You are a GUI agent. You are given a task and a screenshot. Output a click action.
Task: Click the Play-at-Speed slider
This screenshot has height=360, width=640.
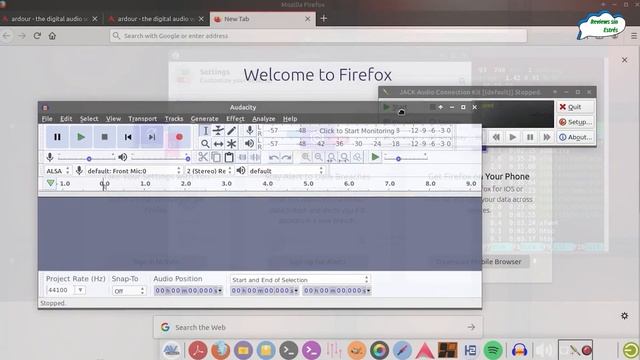coord(405,157)
